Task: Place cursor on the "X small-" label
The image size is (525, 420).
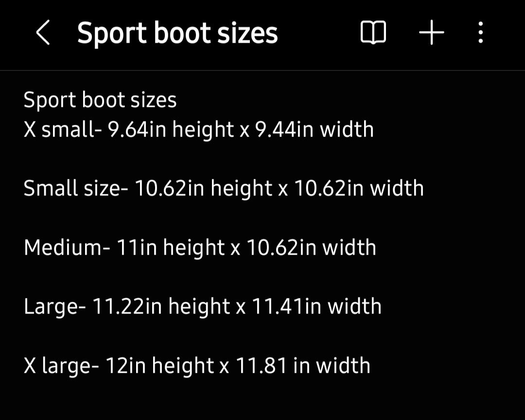Action: tap(61, 130)
